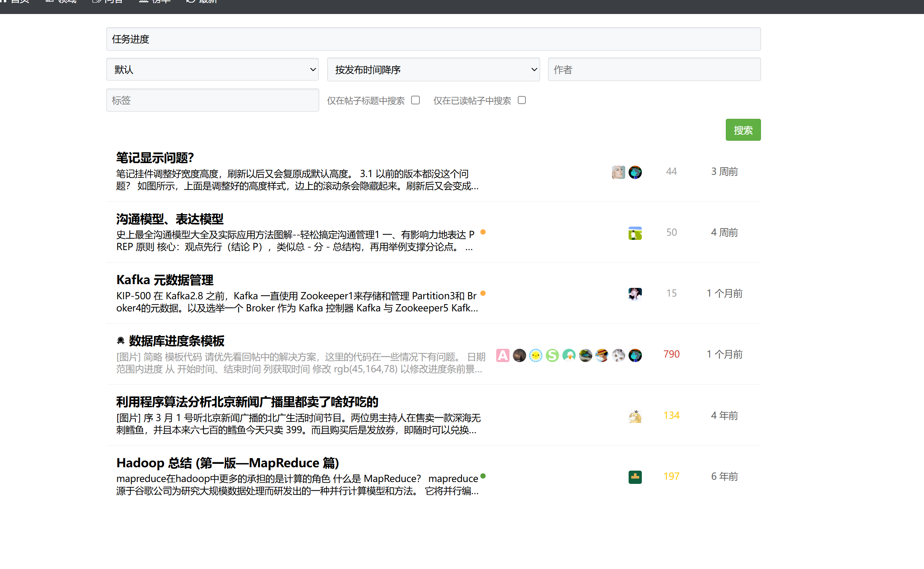This screenshot has height=569, width=924.
Task: Click the yellow sun face avatar
Action: pyautogui.click(x=536, y=355)
